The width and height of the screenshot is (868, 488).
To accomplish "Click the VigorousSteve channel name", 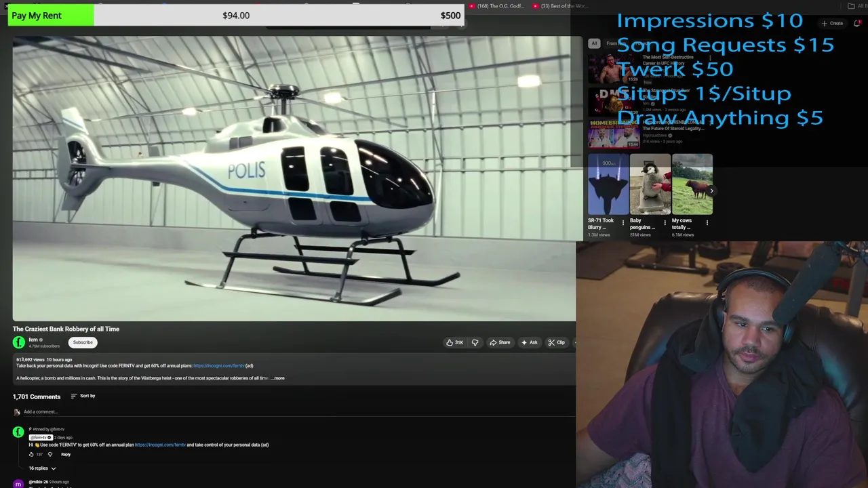I will pyautogui.click(x=654, y=135).
